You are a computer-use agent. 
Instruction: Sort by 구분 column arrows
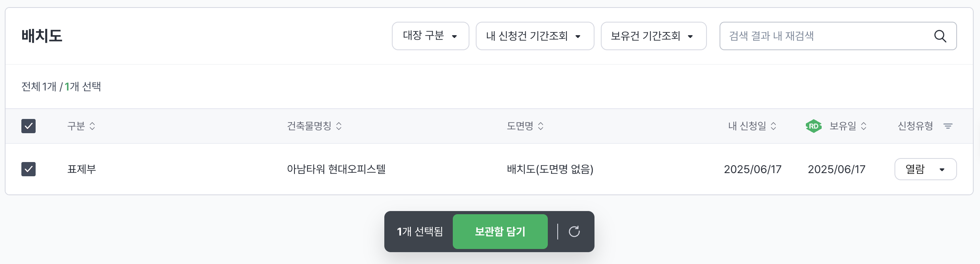[x=92, y=126]
